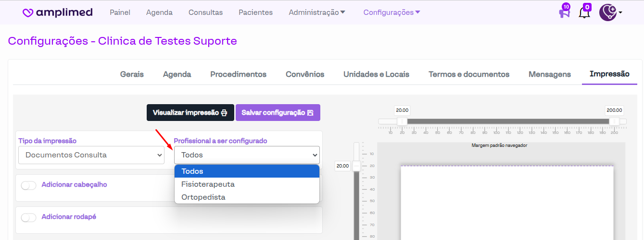Enable the Adicionar rodapé switch
This screenshot has width=644, height=240.
29,218
